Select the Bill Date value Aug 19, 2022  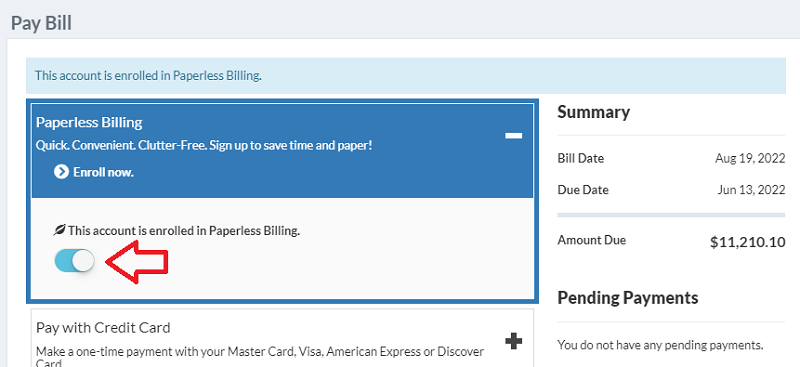[750, 158]
